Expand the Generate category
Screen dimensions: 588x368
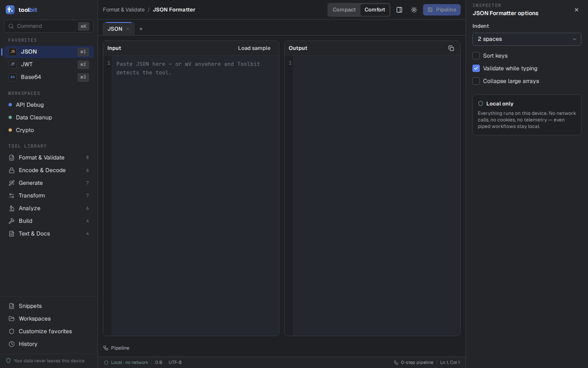49,183
